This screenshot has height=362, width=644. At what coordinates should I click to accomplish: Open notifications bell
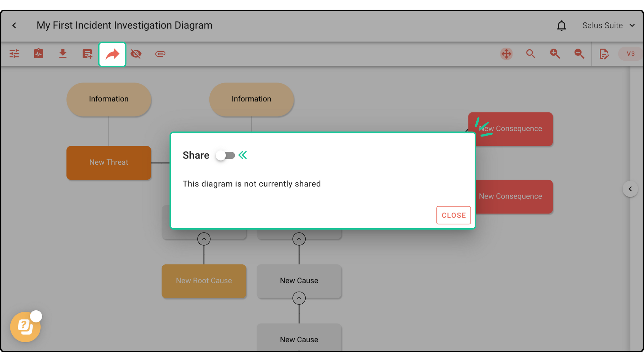(x=561, y=25)
